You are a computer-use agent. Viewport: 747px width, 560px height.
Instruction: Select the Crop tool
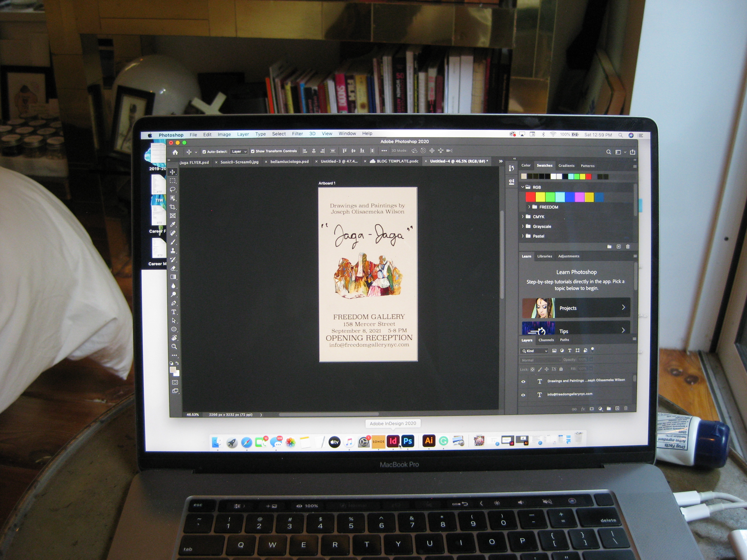[173, 207]
